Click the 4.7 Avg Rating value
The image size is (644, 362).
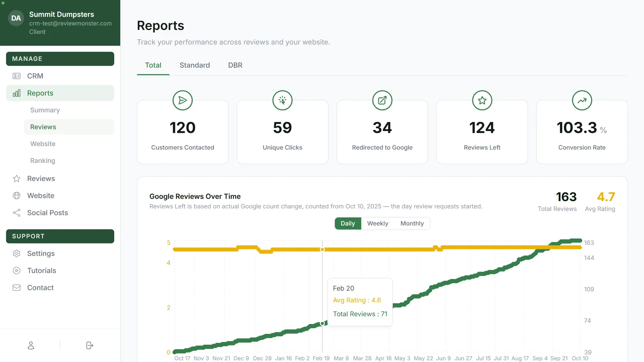pos(606,197)
